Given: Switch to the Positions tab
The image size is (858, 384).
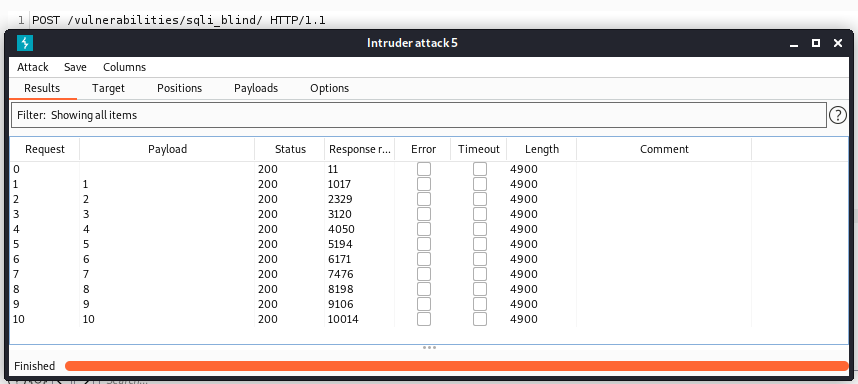Looking at the screenshot, I should [179, 88].
